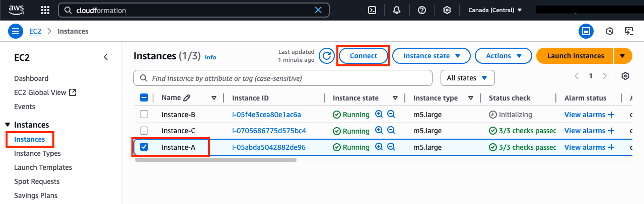Screen dimensions: 644x204
Task: Zoom in on Instance-B state
Action: click(x=379, y=115)
